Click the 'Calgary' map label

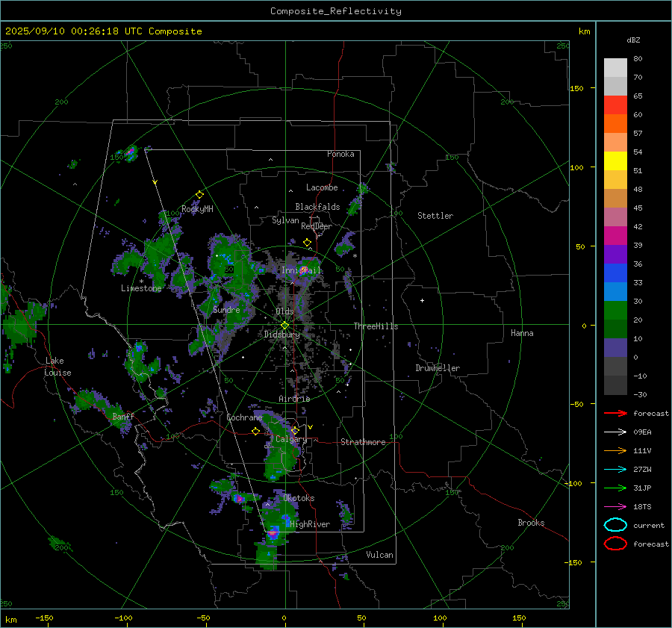tap(291, 439)
